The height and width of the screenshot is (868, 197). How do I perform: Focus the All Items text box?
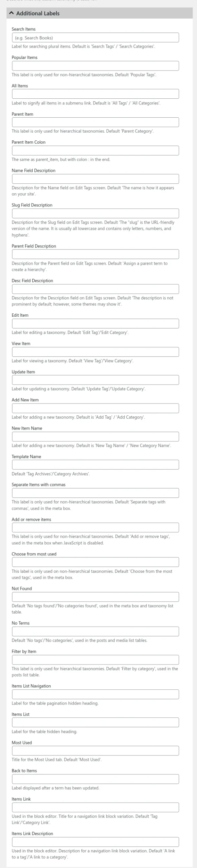(95, 94)
